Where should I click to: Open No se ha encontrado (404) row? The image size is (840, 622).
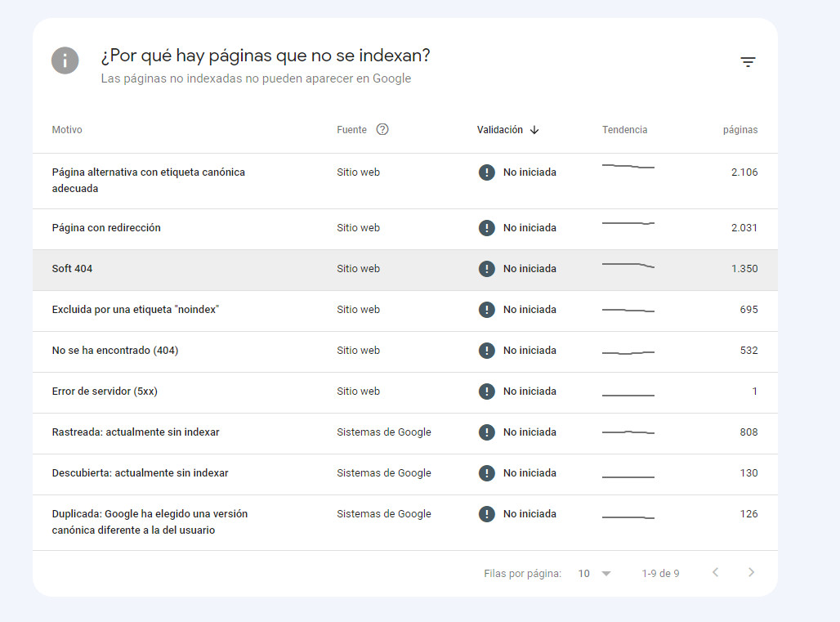pyautogui.click(x=115, y=351)
